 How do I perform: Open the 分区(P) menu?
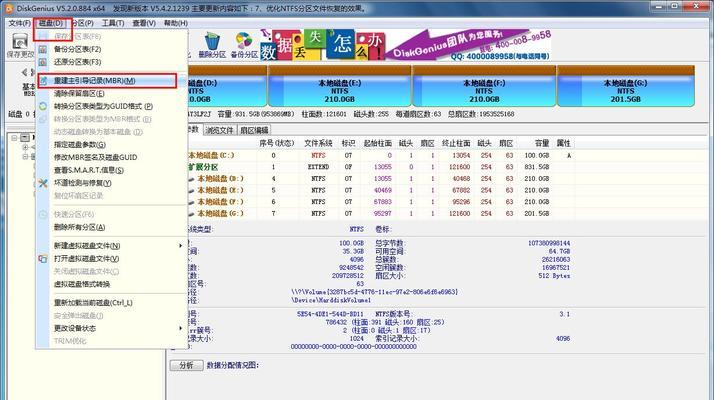[x=82, y=23]
